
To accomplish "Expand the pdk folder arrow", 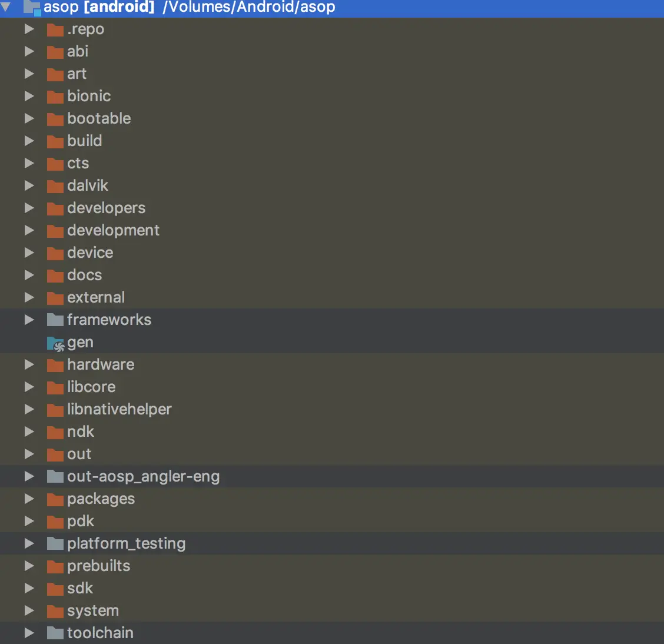I will 29,521.
